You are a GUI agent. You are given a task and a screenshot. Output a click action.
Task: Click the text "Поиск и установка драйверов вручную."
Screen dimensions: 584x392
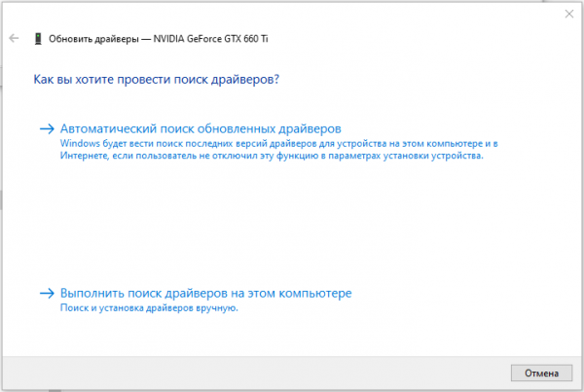[149, 308]
